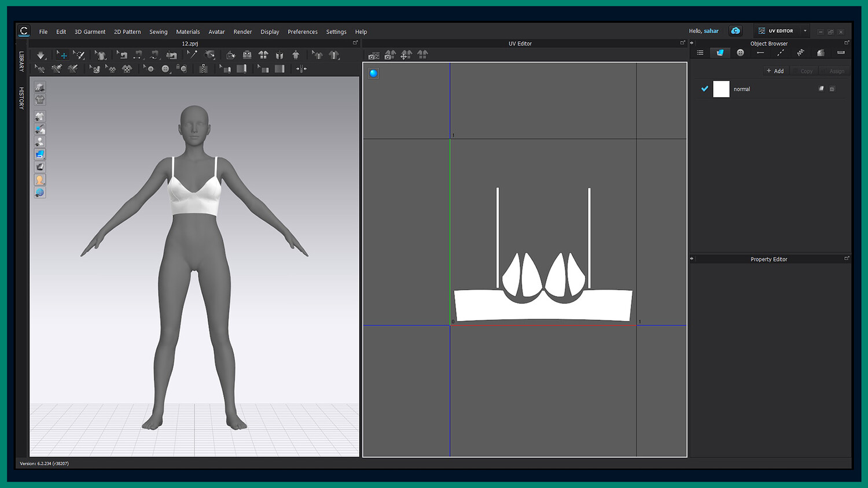
Task: Undock the UV Editor panel
Action: [682, 43]
